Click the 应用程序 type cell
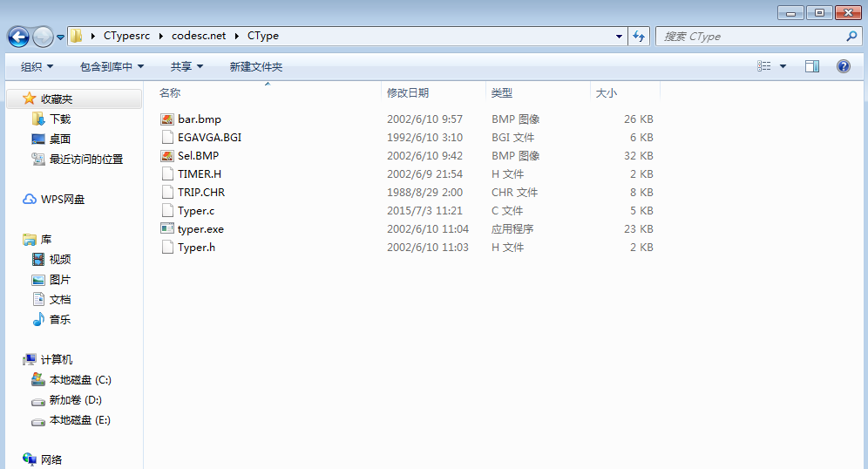 512,228
